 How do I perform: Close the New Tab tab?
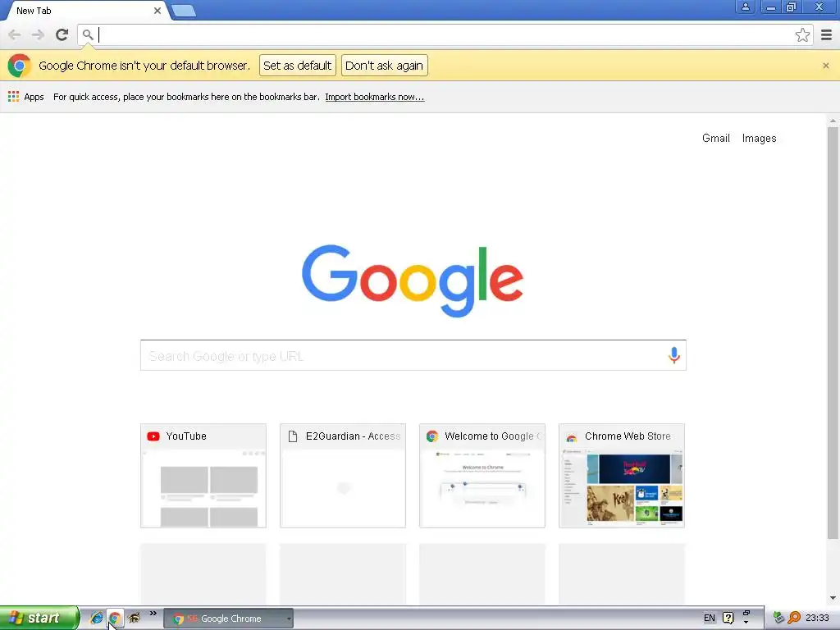(x=157, y=11)
